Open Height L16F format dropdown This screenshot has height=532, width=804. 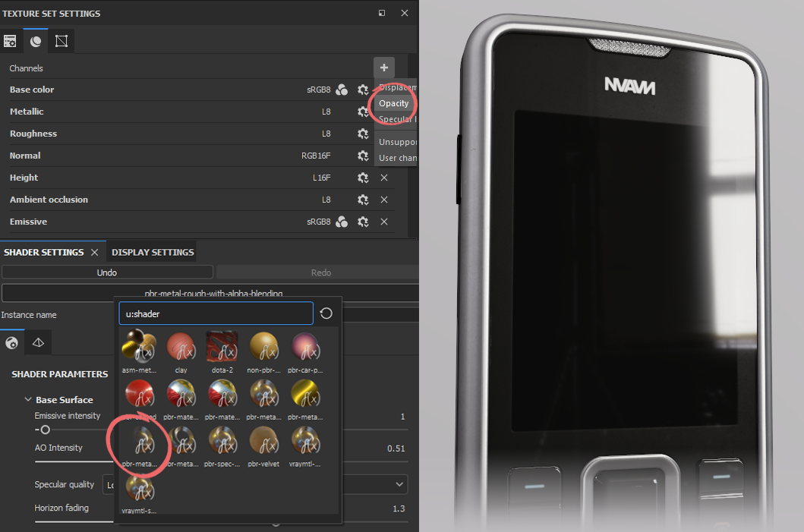point(321,178)
